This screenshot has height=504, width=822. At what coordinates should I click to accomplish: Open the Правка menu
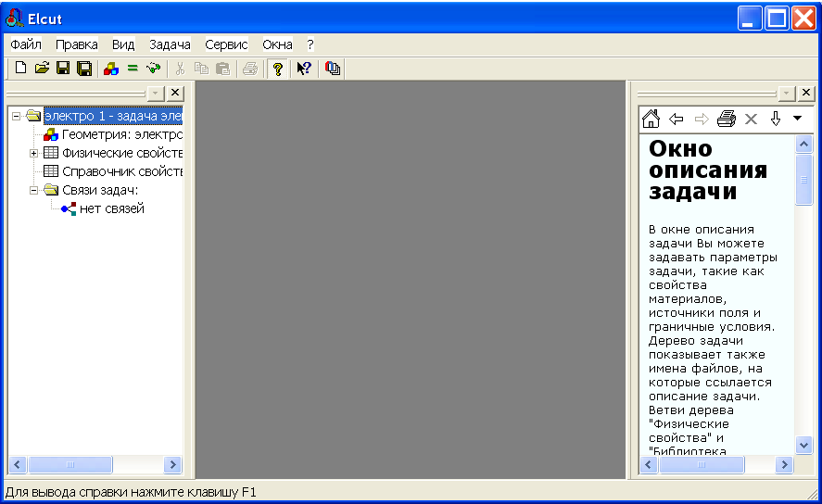[x=77, y=44]
